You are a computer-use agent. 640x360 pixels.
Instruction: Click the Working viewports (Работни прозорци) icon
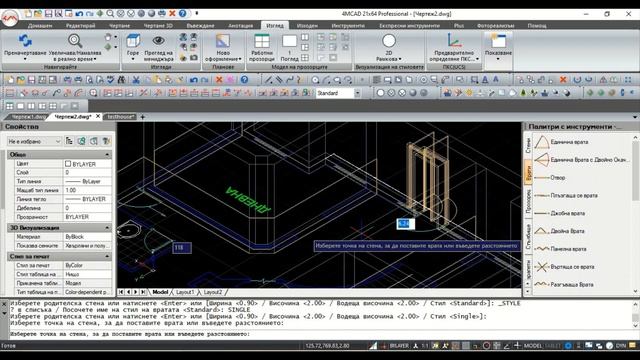[x=262, y=41]
